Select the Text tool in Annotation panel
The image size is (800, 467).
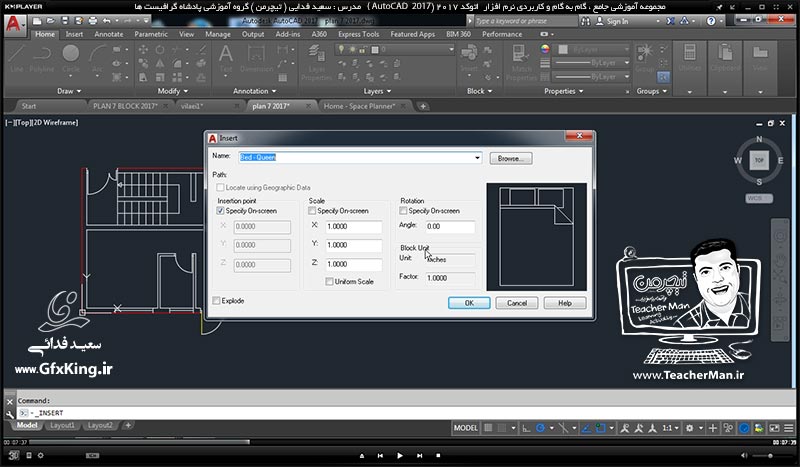(x=226, y=59)
